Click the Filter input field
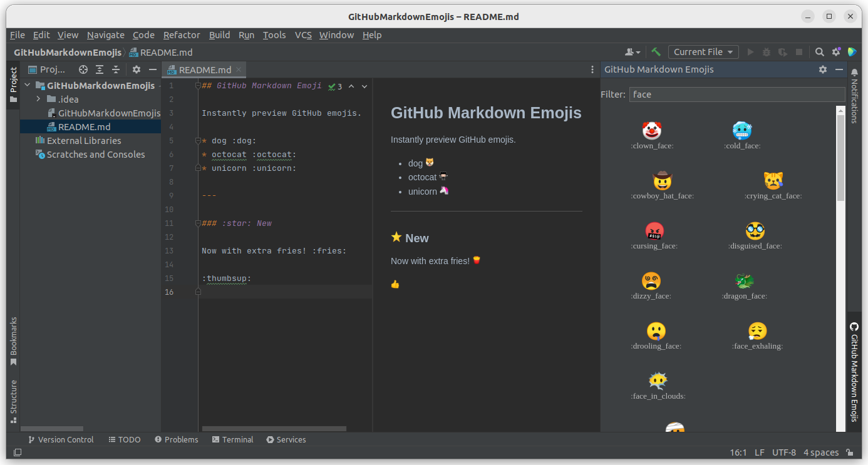868x465 pixels. [x=737, y=95]
